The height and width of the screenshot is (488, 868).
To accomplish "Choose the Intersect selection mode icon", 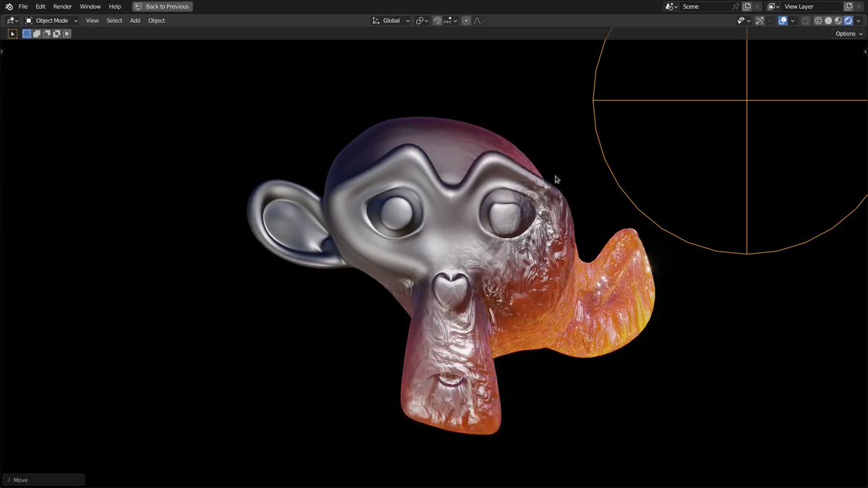I will tap(67, 34).
